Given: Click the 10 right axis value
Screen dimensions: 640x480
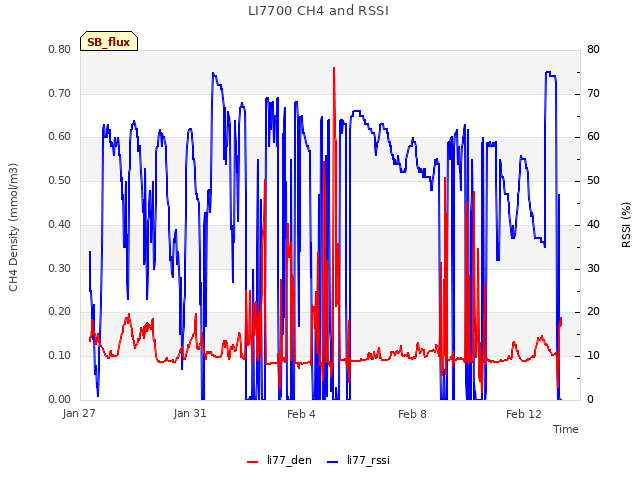Looking at the screenshot, I should 593,356.
